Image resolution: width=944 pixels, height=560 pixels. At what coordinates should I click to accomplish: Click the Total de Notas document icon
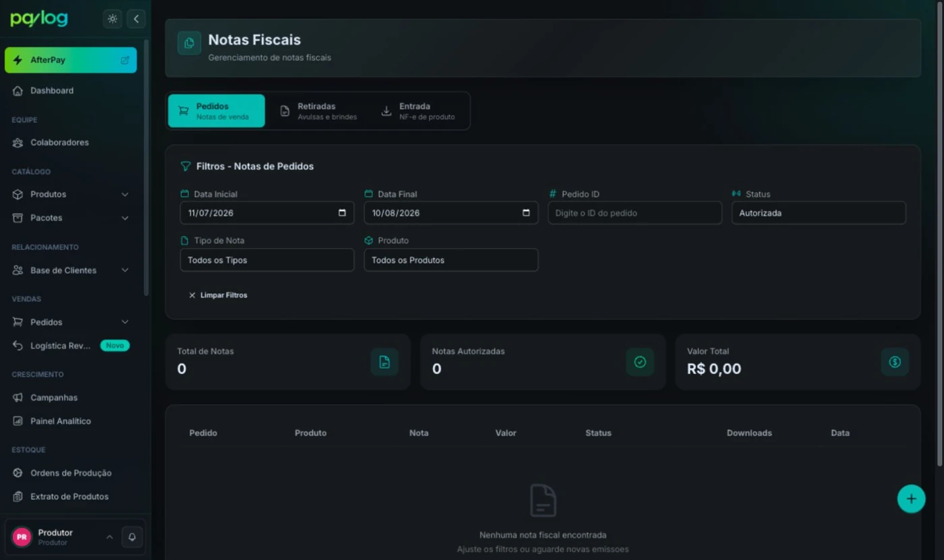coord(384,362)
